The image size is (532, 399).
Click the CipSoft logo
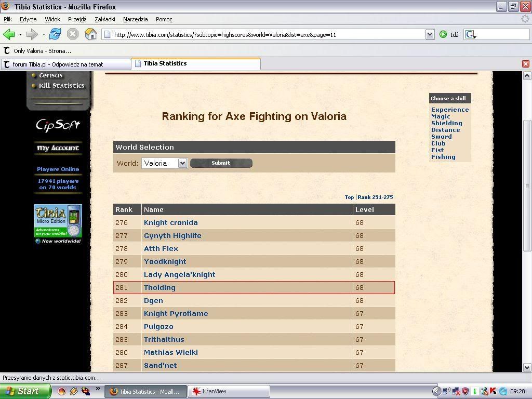pos(58,125)
